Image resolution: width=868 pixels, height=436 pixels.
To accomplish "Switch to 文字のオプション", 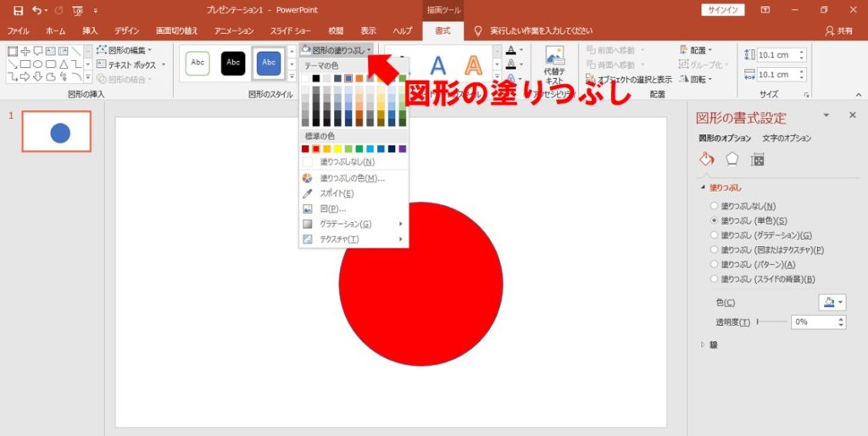I will [786, 138].
